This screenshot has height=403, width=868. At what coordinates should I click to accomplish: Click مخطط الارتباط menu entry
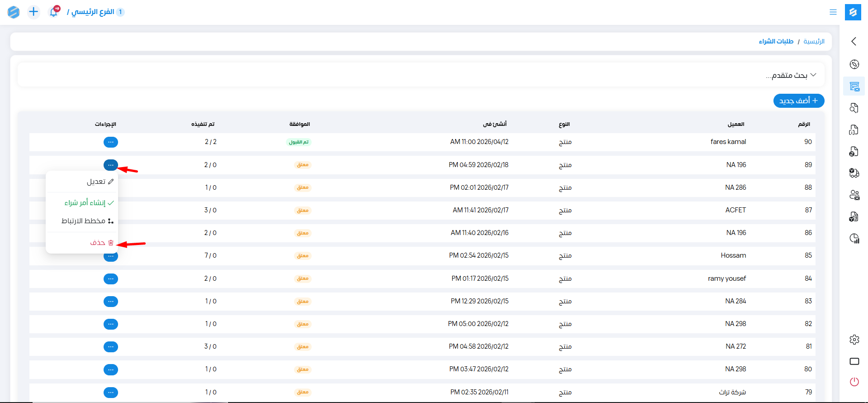[x=84, y=221]
